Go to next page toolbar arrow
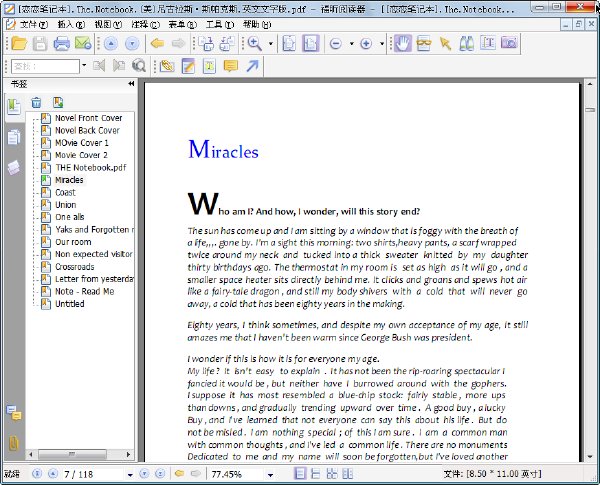Image resolution: width=600 pixels, height=485 pixels. 132,43
